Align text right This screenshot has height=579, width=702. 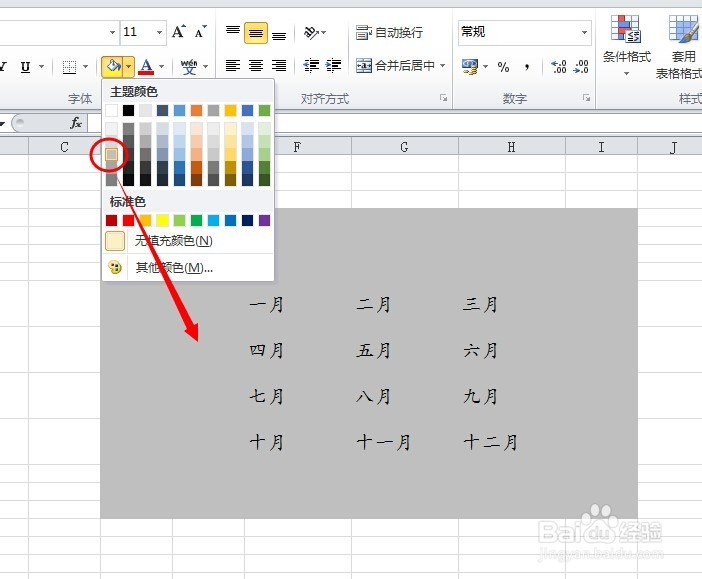(279, 66)
